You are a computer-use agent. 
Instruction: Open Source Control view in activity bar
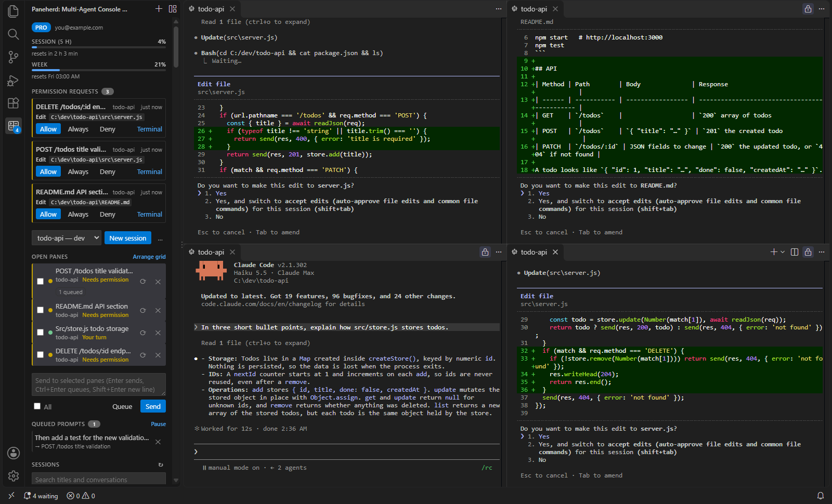click(x=14, y=57)
